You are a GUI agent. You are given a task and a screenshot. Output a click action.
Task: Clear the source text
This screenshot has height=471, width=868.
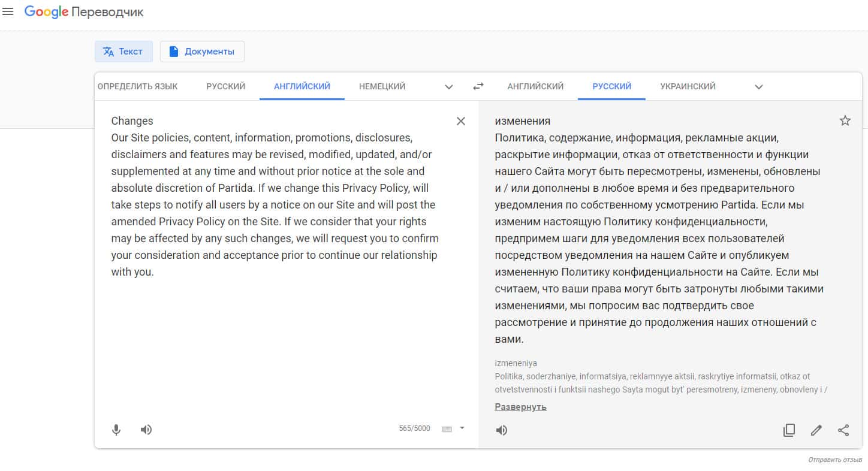coord(460,121)
